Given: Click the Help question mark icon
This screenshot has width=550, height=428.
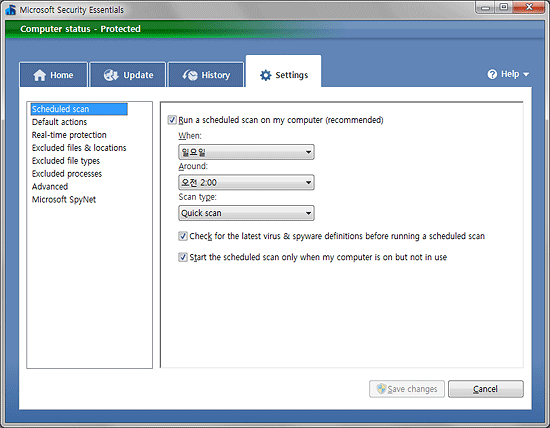Looking at the screenshot, I should click(x=492, y=74).
